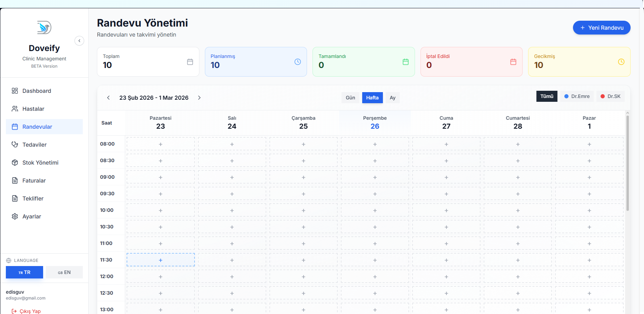Viewport: 644px width, 314px height.
Task: Click the Yeni Randevu button
Action: point(602,28)
